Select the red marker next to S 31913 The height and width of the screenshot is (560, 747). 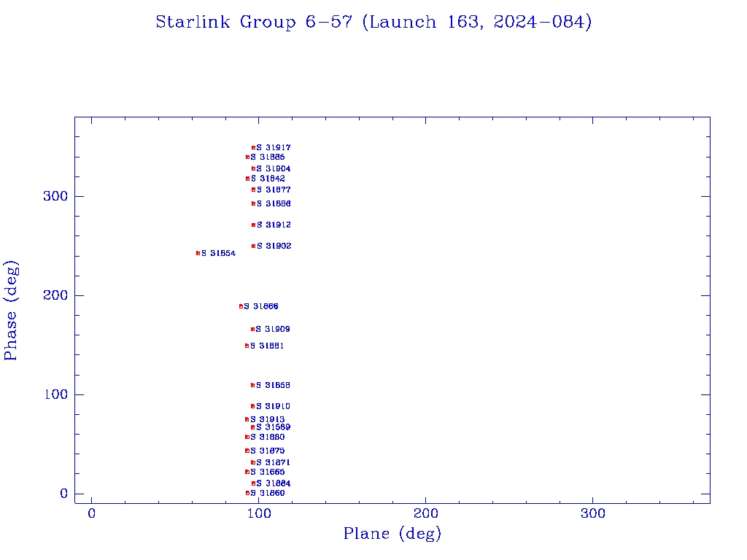coord(247,419)
